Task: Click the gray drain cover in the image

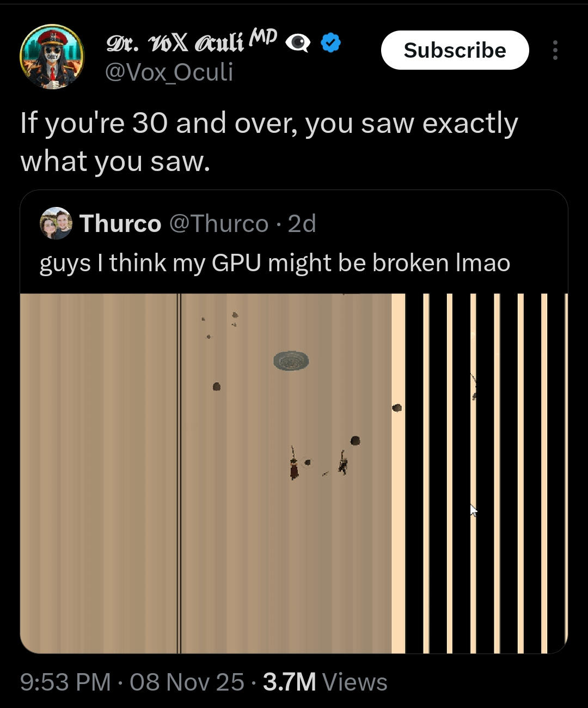Action: point(291,361)
